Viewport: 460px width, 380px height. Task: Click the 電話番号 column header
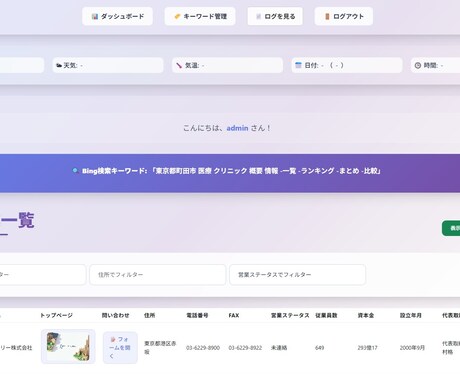(x=197, y=315)
